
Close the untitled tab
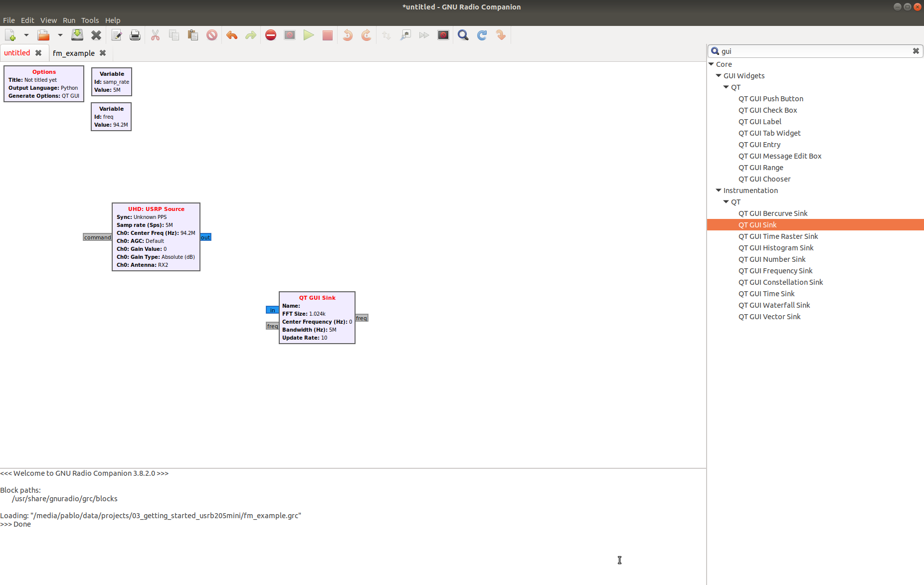pyautogui.click(x=38, y=53)
